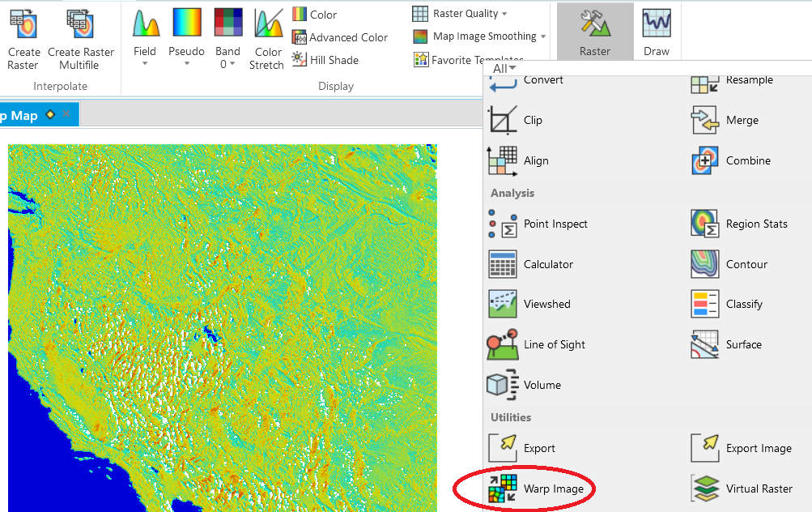Switch to the Draw ribbon tab

656,31
